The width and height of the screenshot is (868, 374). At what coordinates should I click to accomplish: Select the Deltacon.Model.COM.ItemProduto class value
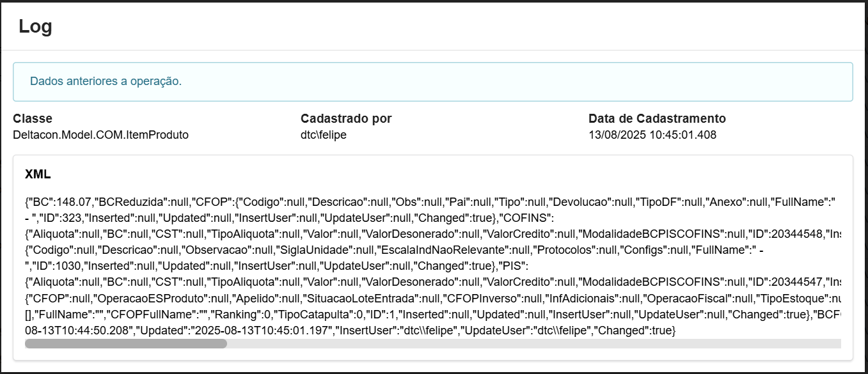pos(100,135)
